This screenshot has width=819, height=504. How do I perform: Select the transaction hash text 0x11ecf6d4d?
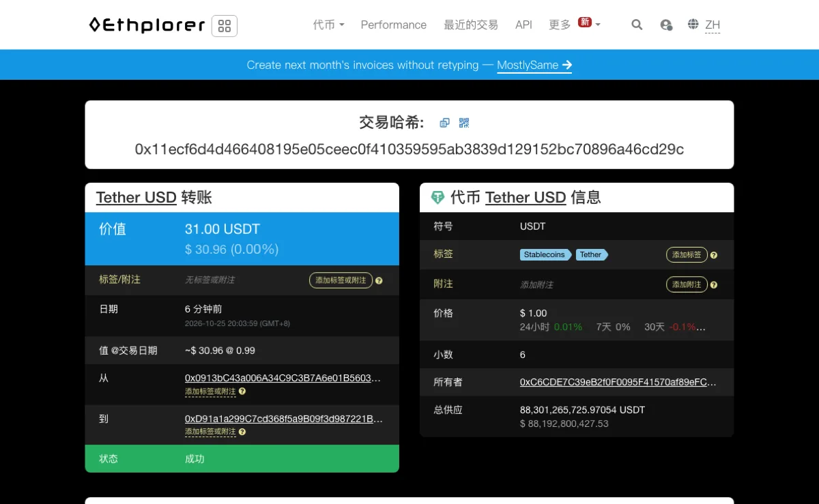click(409, 149)
